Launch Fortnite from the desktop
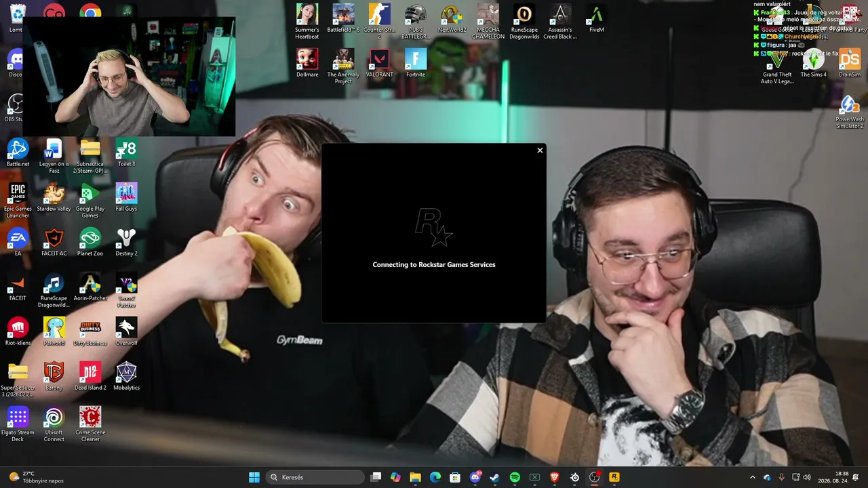The image size is (868, 488). click(416, 63)
